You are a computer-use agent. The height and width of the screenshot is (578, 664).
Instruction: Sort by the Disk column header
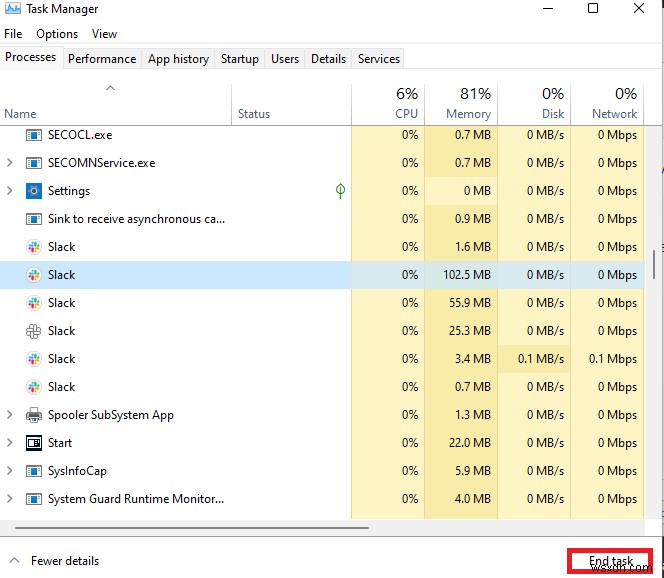pyautogui.click(x=534, y=105)
